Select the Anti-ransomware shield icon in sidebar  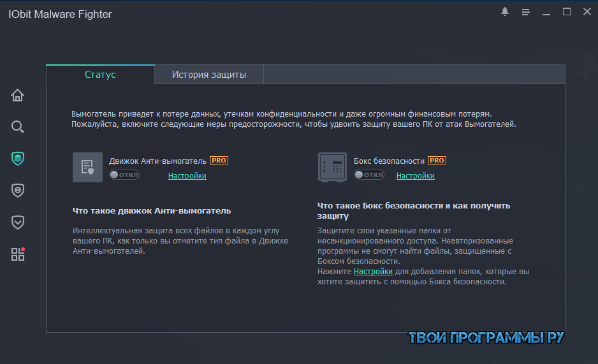point(18,159)
